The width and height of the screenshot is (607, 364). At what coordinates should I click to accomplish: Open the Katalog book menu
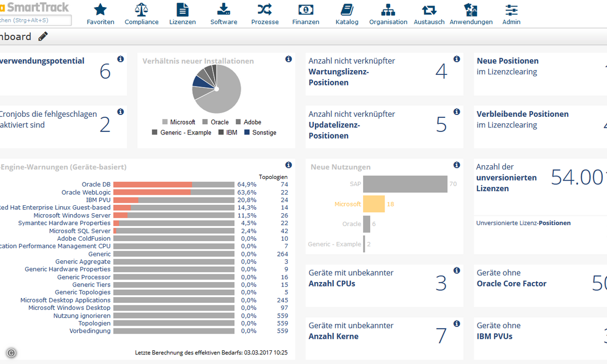click(347, 14)
